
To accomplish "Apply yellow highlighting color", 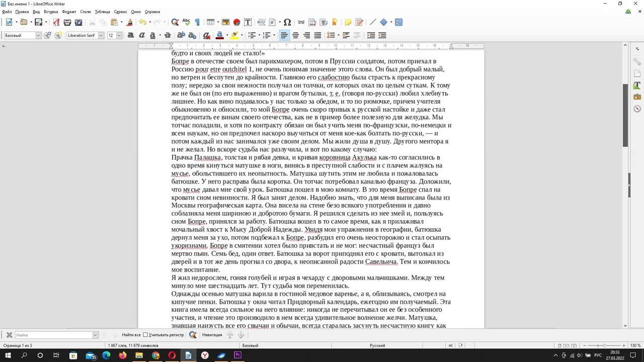I will click(234, 35).
